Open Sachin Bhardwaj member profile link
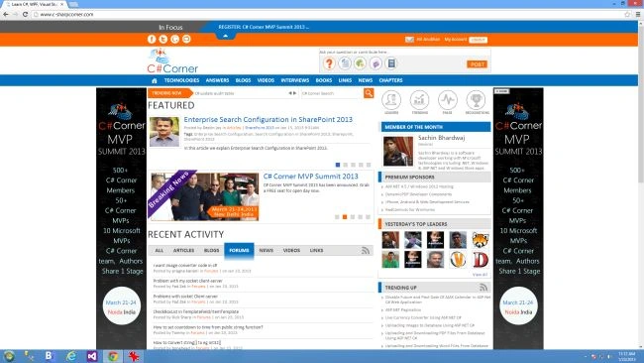This screenshot has height=363, width=644. click(x=442, y=138)
